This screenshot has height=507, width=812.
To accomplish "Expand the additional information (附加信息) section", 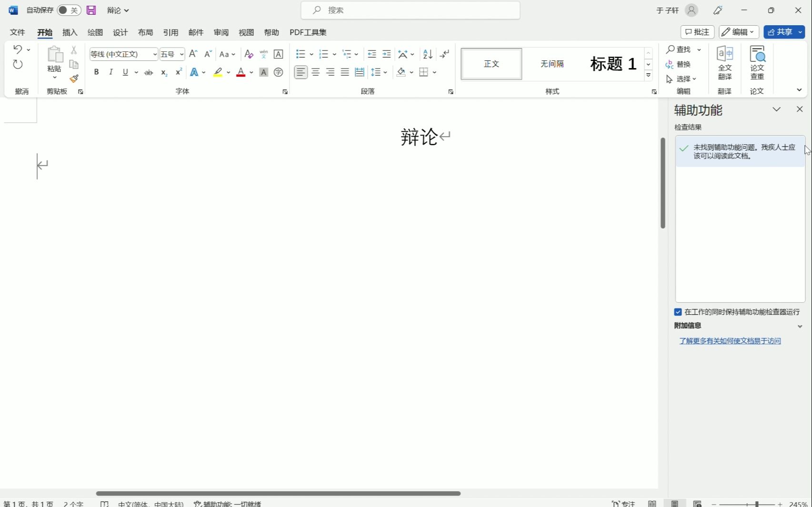I will (800, 327).
